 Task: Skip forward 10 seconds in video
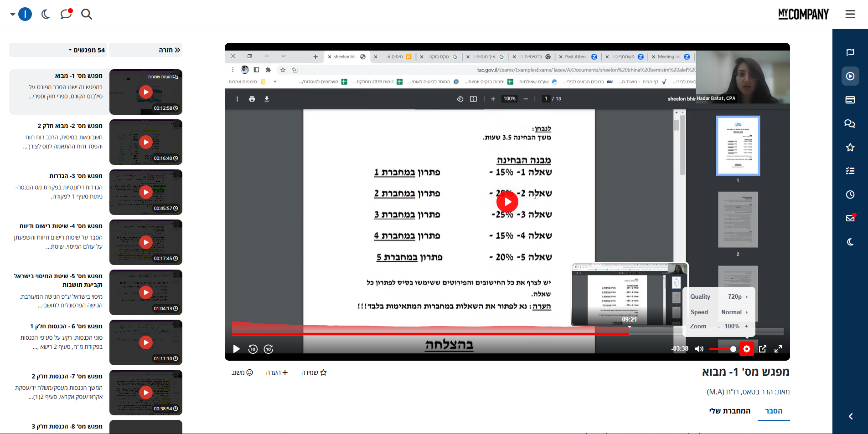tap(269, 349)
